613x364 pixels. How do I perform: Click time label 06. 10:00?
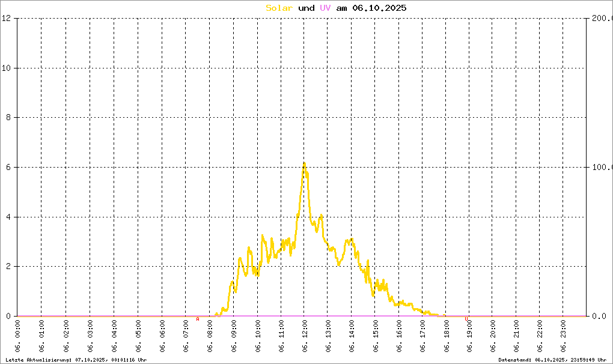coord(257,336)
